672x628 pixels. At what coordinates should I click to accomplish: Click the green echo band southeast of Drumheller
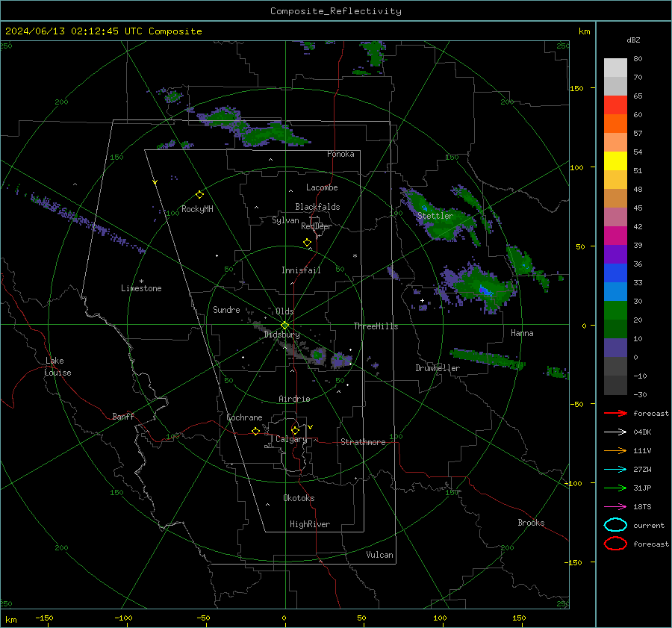click(x=488, y=358)
